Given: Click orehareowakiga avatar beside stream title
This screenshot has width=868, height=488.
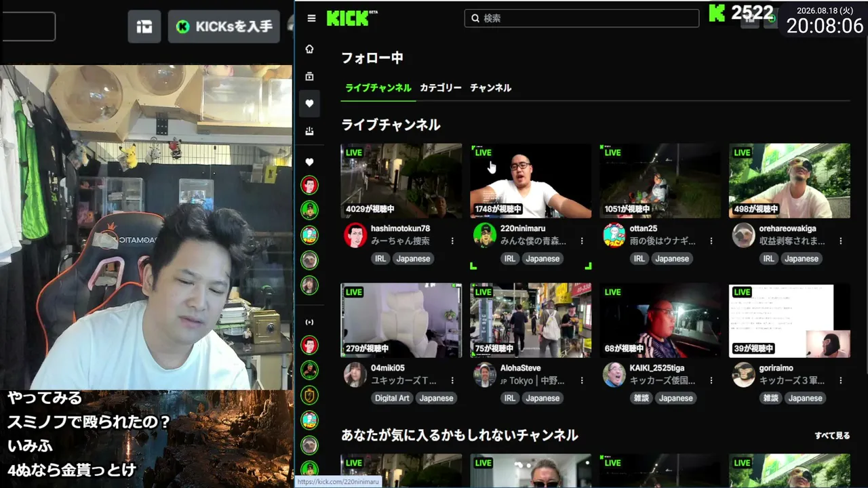Looking at the screenshot, I should pos(744,235).
